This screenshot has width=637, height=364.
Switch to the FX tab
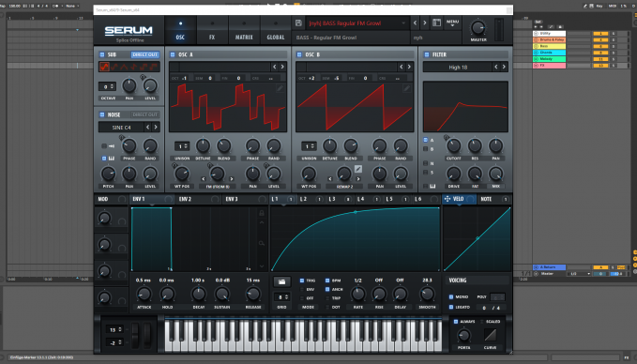212,30
